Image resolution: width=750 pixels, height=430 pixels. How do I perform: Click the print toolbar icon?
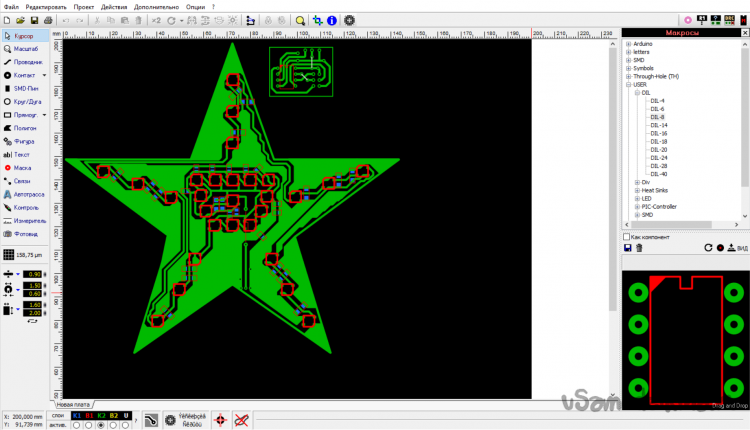pyautogui.click(x=49, y=20)
